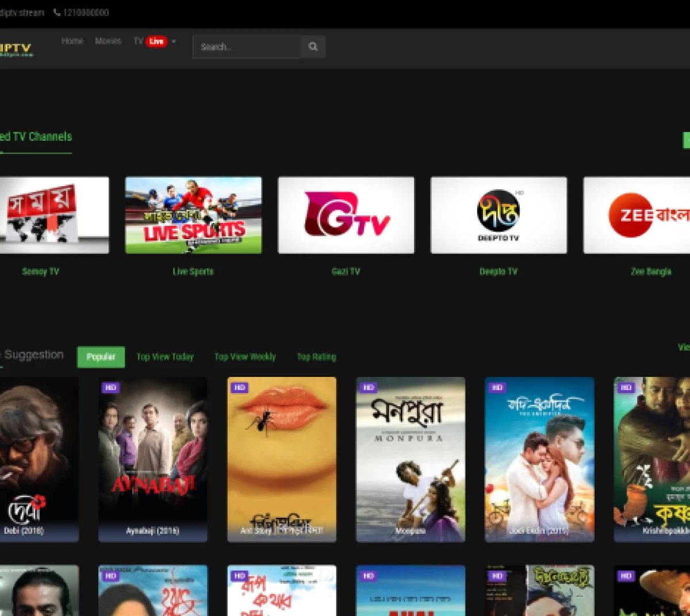The height and width of the screenshot is (616, 690).
Task: Click into the Search input field
Action: [247, 47]
